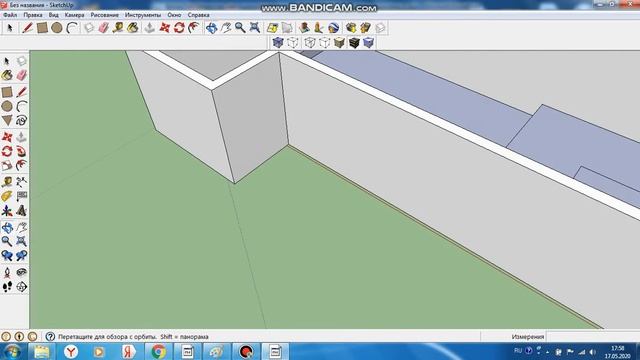This screenshot has height=360, width=640.
Task: Select the Circle tool in left palette
Action: [x=7, y=106]
